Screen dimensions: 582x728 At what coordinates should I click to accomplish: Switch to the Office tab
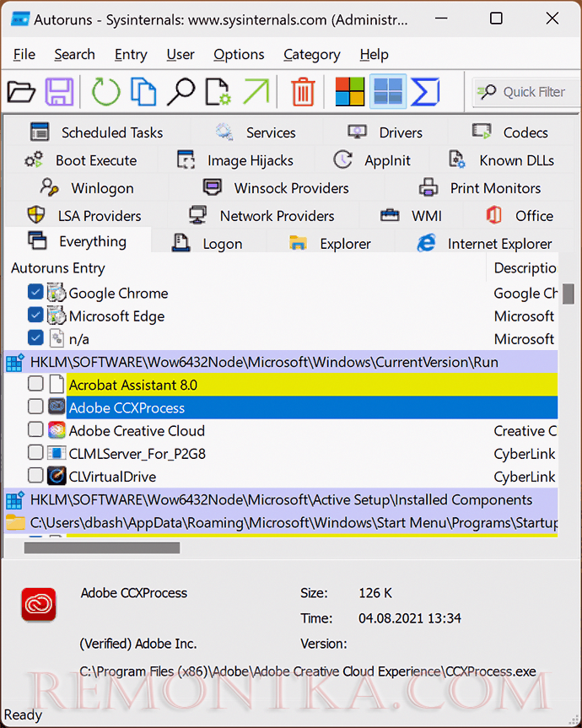click(x=520, y=215)
